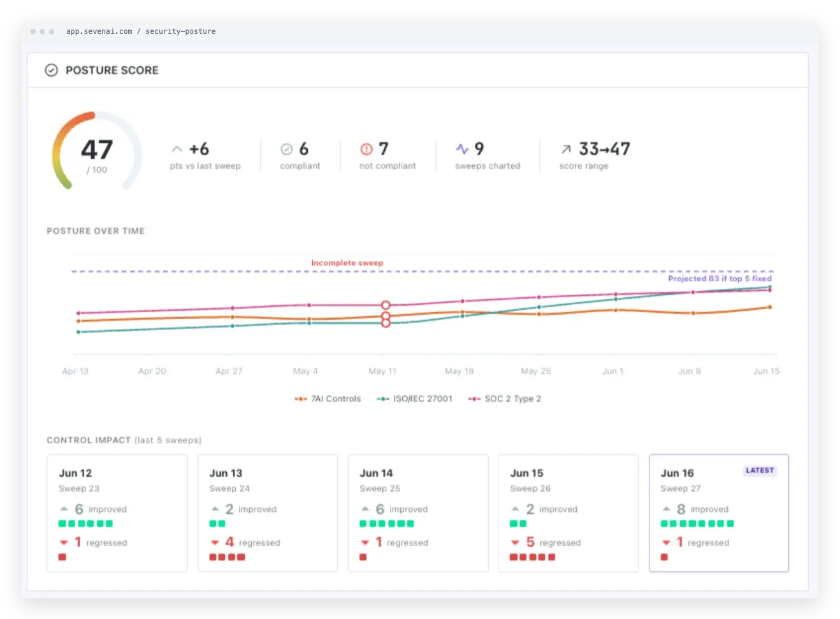
Task: Click the SOC 2 incomplete sweep marker on May 11
Action: click(386, 305)
